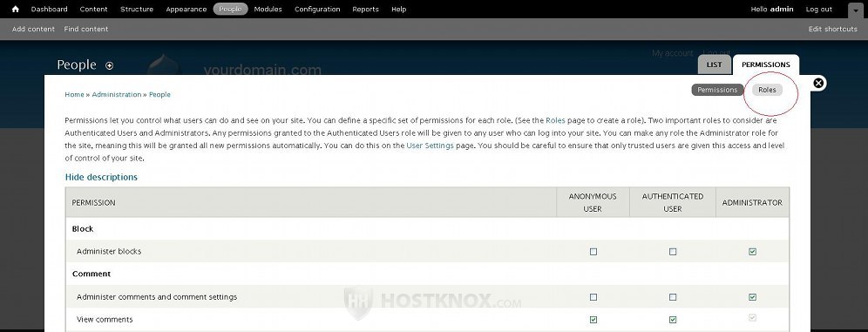Image resolution: width=868 pixels, height=332 pixels.
Task: Click the People page title
Action: pos(77,64)
